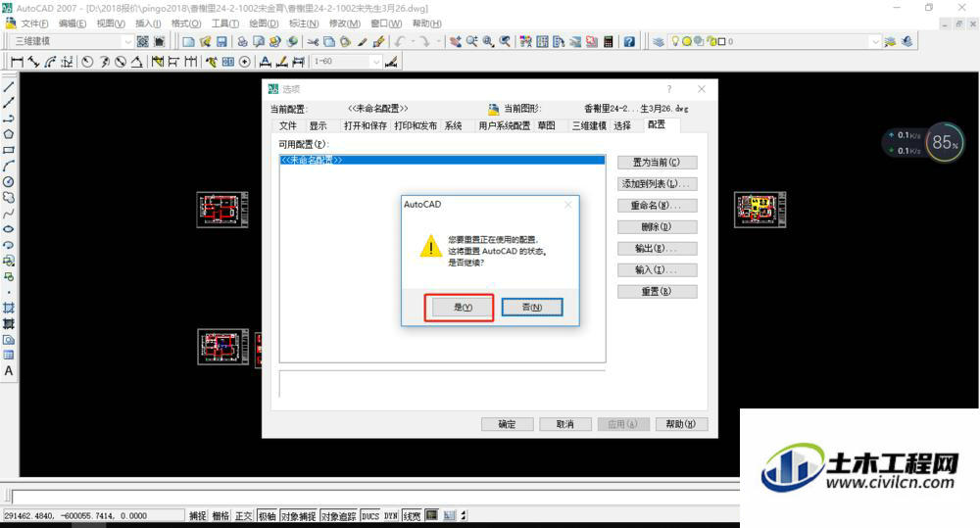The width and height of the screenshot is (980, 528).
Task: Open the 编辑(E) menu
Action: pyautogui.click(x=73, y=24)
